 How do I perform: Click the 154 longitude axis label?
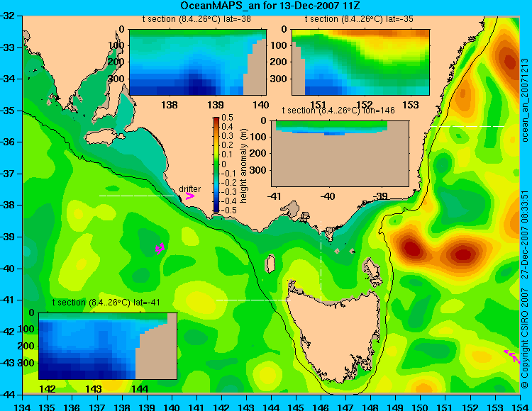520,407
